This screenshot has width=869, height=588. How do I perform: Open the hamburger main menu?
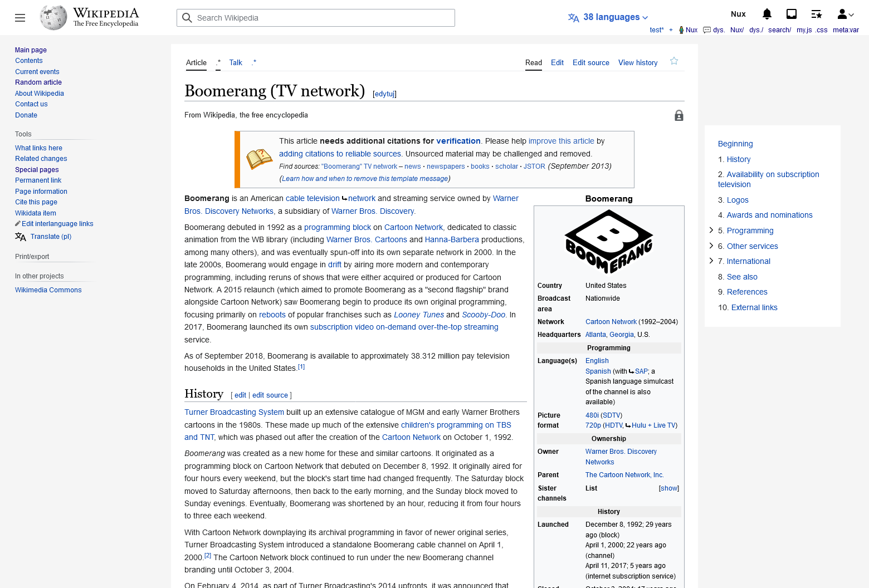click(20, 18)
